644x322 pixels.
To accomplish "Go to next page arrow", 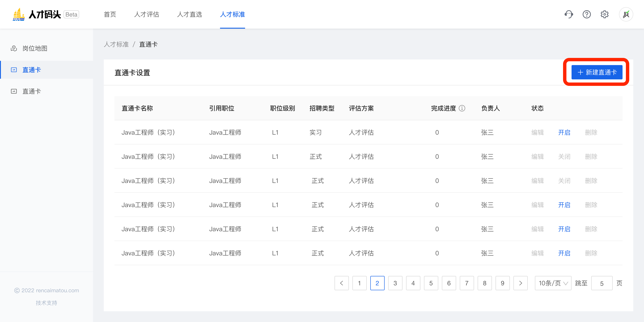I will 520,283.
